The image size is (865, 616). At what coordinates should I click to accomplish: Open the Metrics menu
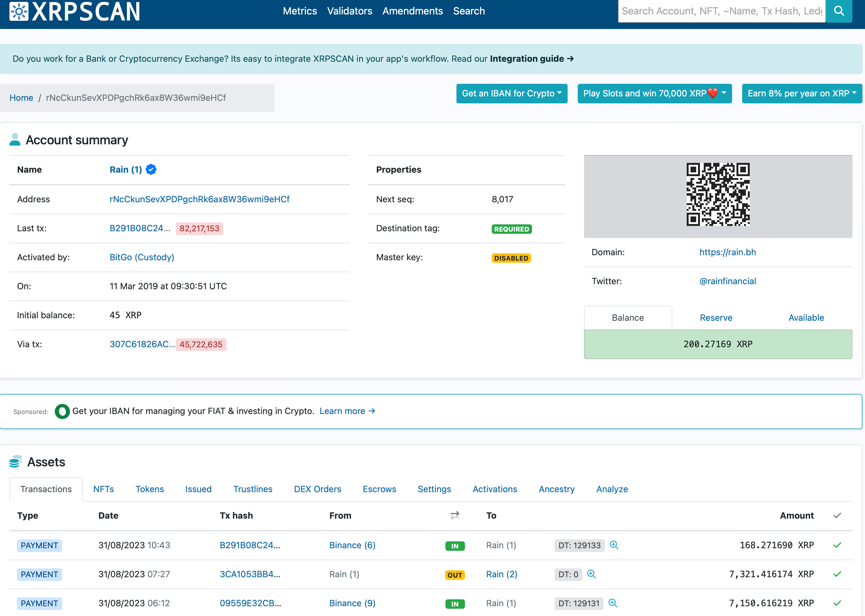[300, 11]
